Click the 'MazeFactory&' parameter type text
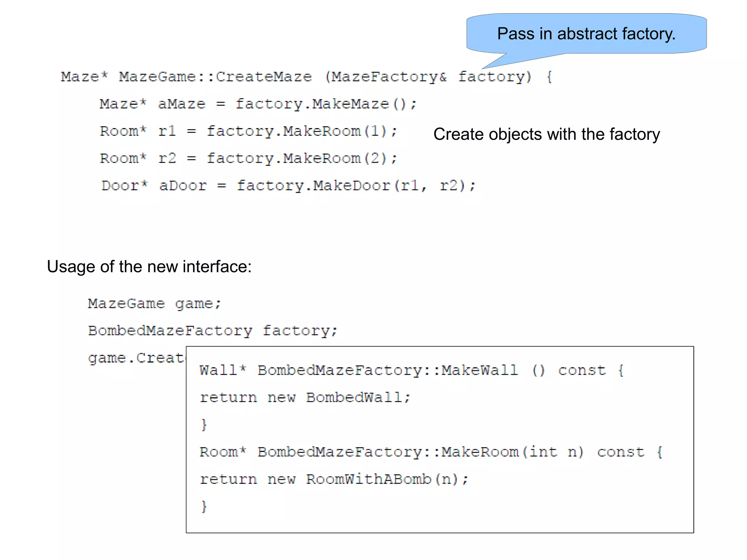Viewport: 747px width, 560px height. [388, 77]
